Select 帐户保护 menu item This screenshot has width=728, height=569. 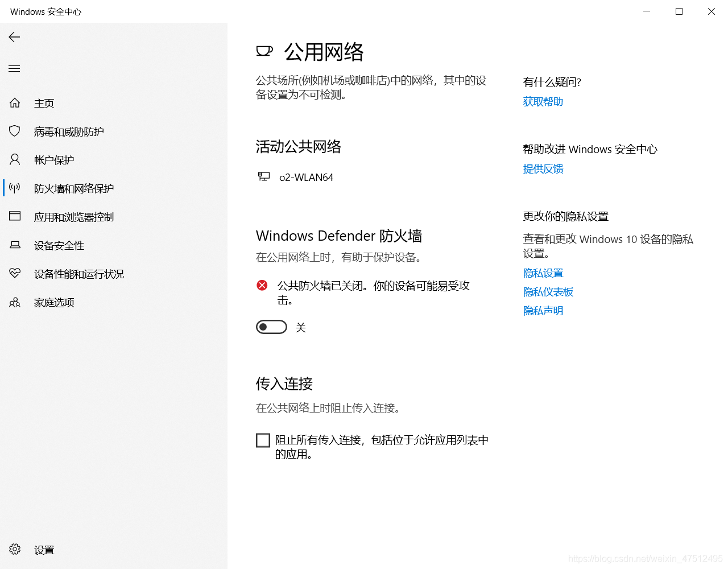pyautogui.click(x=54, y=160)
